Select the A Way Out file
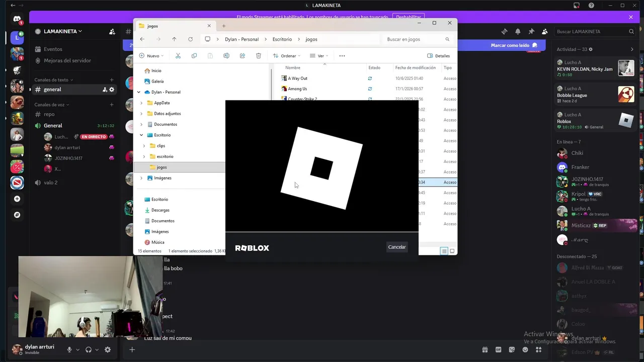This screenshot has width=644, height=362. [x=297, y=78]
